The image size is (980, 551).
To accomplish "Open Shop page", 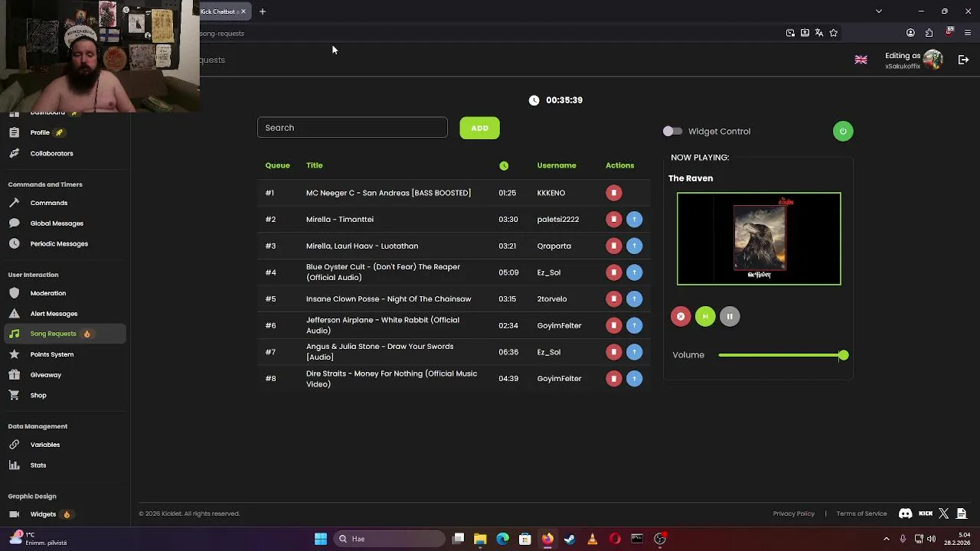I will pos(38,396).
